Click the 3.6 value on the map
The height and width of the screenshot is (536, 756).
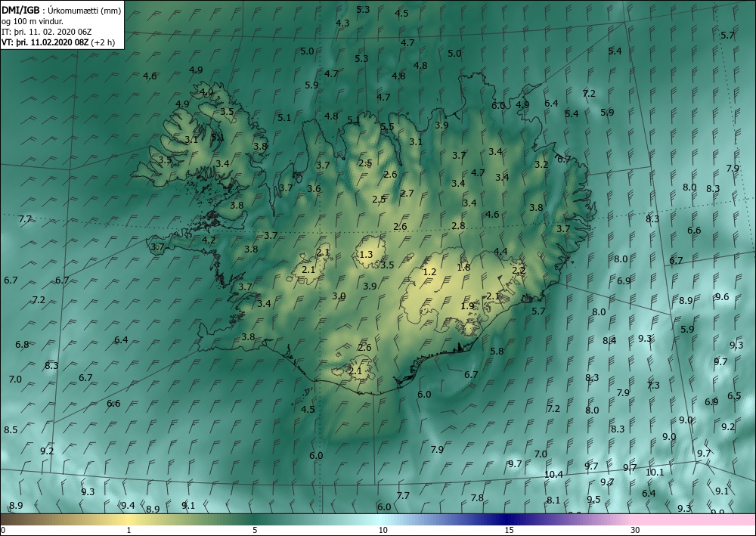click(314, 188)
